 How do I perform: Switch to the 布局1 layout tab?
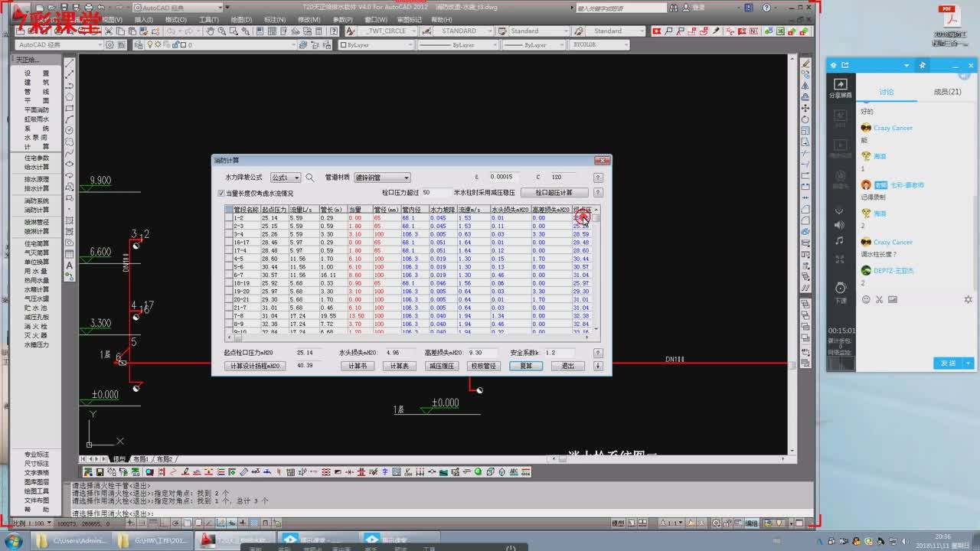(140, 459)
